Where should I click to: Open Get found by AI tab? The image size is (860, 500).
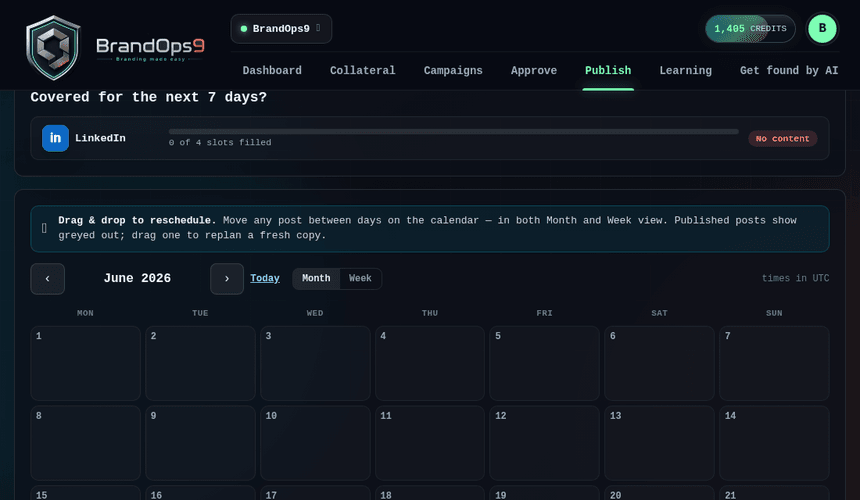(x=789, y=71)
